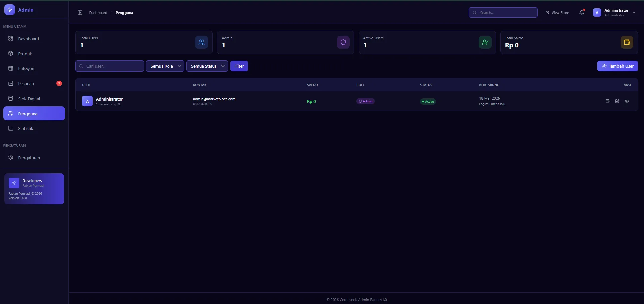Expand the Administrator account menu chevron
This screenshot has height=304, width=644.
tap(634, 13)
